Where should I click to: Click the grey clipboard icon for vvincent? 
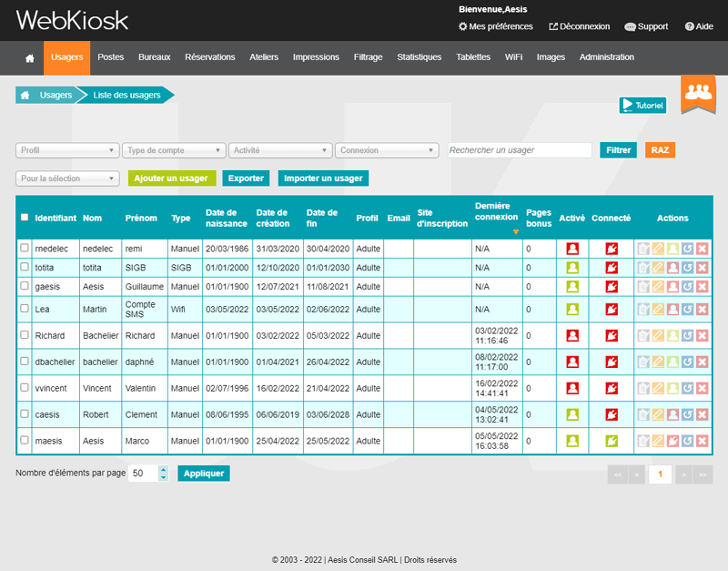coord(643,389)
